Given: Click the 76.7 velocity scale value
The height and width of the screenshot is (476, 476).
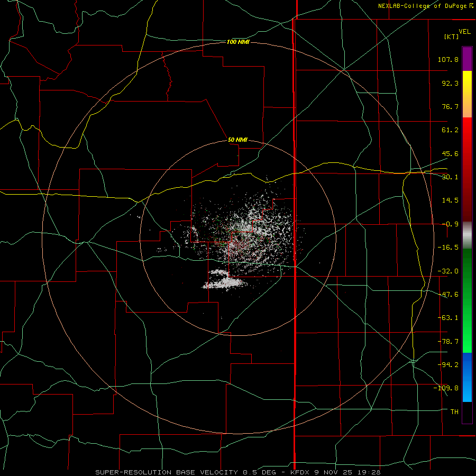Looking at the screenshot, I should (x=450, y=106).
